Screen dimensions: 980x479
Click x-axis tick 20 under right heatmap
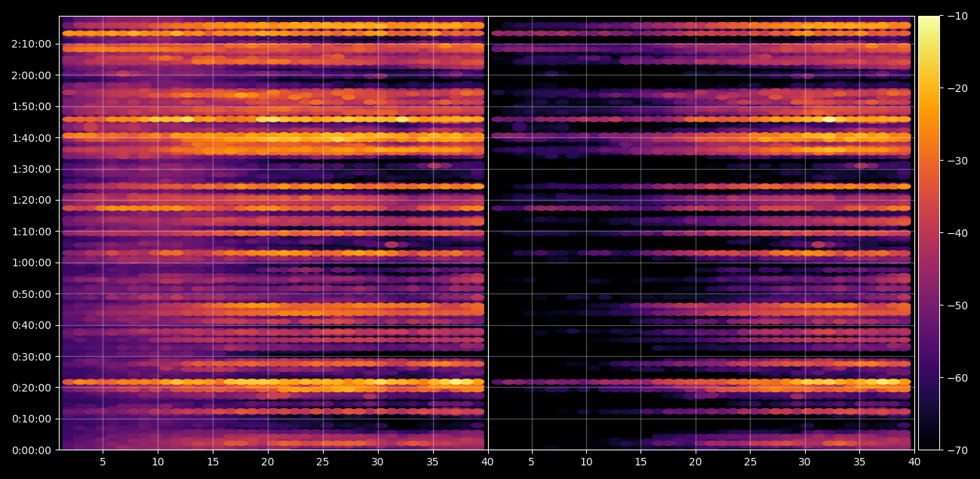pos(696,462)
